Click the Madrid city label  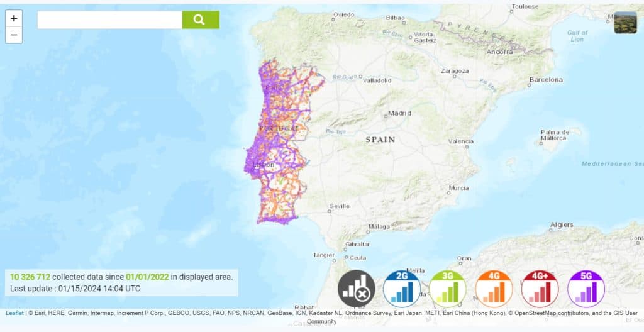(x=399, y=113)
